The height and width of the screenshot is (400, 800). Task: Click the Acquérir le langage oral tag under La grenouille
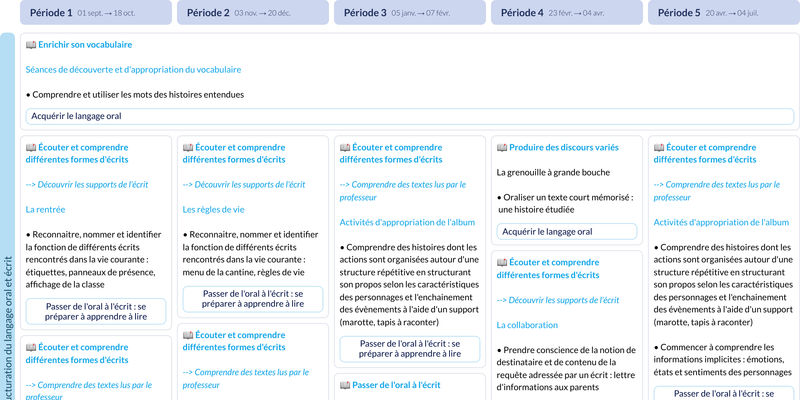tap(567, 232)
